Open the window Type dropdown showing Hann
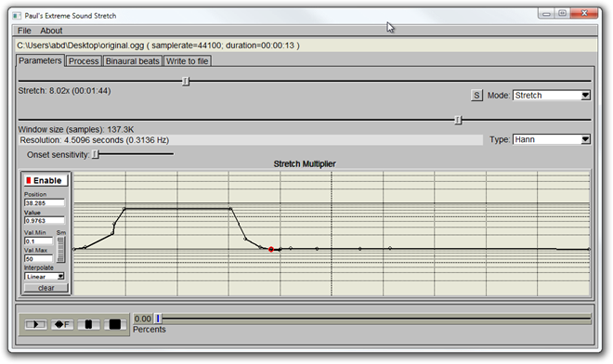Image resolution: width=613 pixels, height=364 pixels. [x=551, y=139]
